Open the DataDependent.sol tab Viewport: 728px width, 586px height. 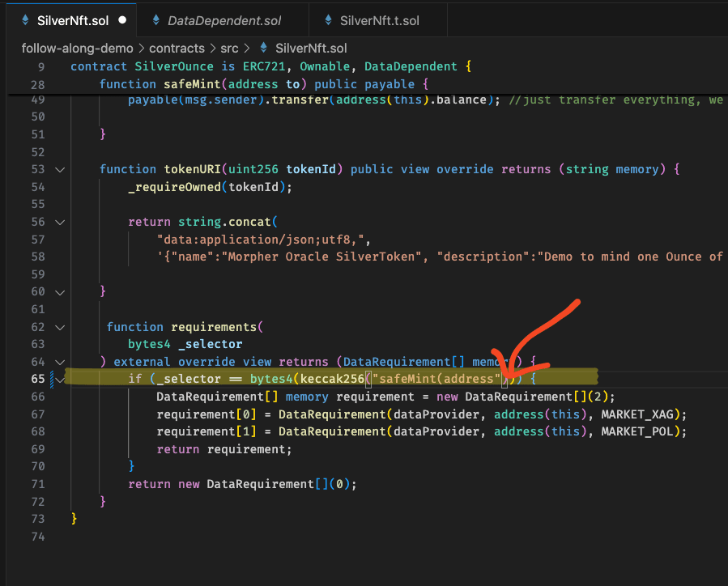tap(223, 20)
